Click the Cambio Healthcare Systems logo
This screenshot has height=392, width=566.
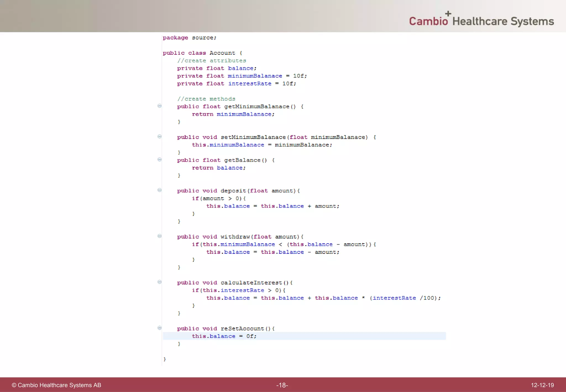click(x=481, y=21)
